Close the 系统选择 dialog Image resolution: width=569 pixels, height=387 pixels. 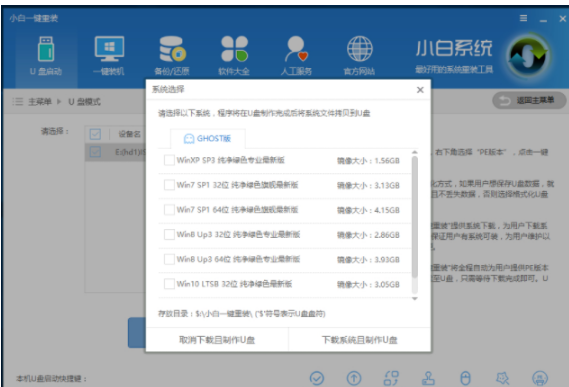(x=420, y=90)
